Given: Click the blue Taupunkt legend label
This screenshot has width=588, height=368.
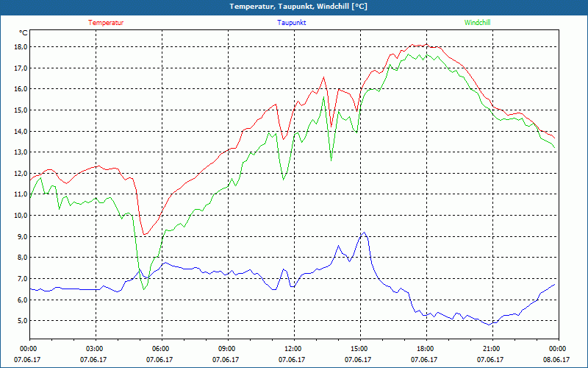Looking at the screenshot, I should coord(291,23).
